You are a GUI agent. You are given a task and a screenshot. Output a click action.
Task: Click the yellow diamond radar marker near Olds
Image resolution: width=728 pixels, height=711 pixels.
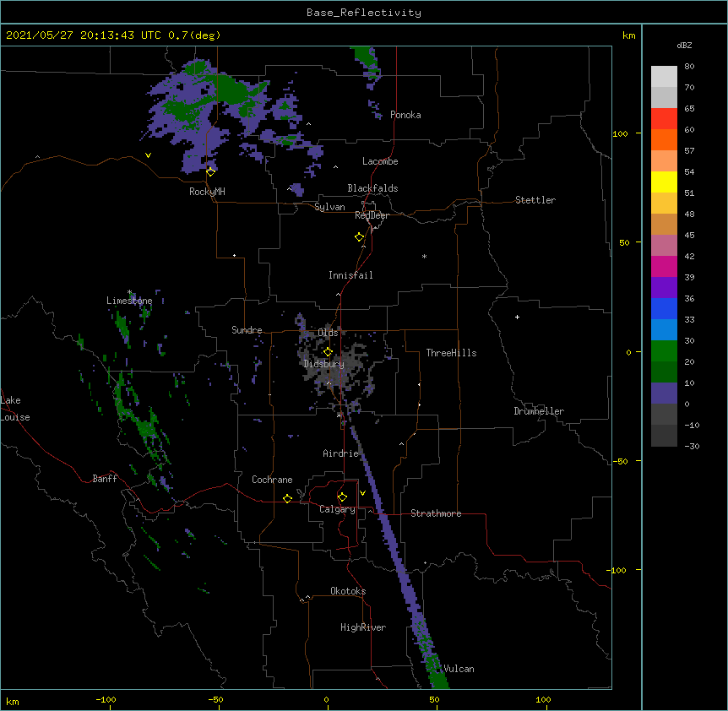[328, 351]
